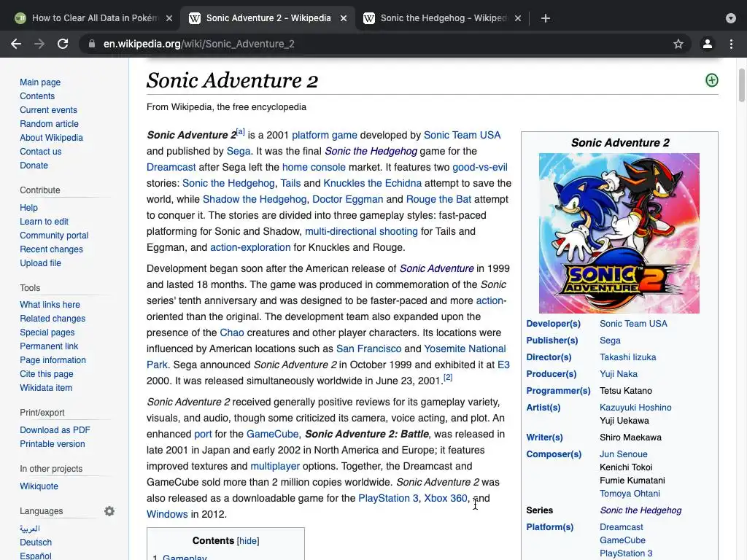Open the Chrome profile icon
This screenshot has height=560, width=747.
[708, 44]
